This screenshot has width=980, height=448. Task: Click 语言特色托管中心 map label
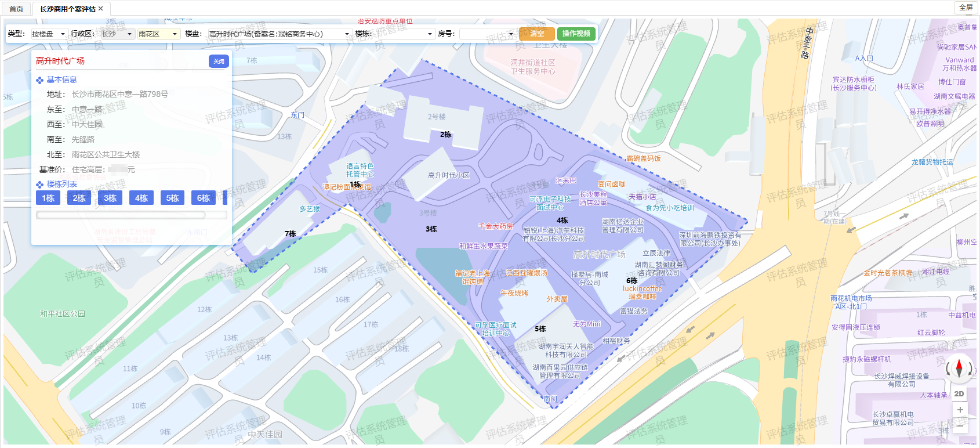[x=360, y=170]
